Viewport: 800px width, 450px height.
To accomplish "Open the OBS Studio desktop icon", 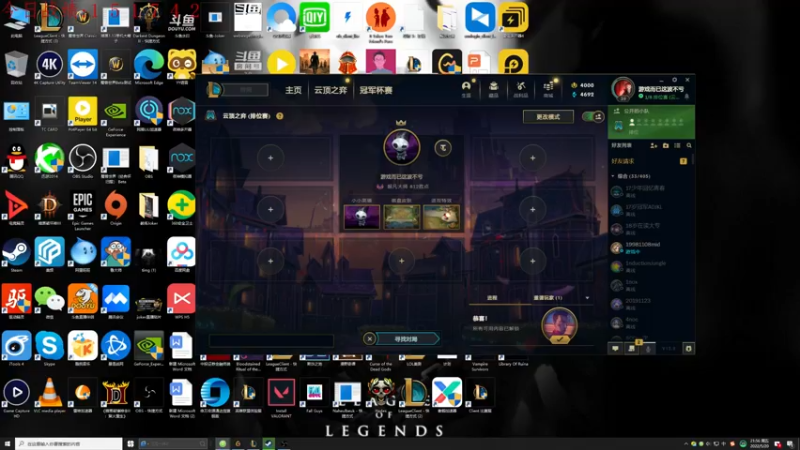I will coord(83,161).
